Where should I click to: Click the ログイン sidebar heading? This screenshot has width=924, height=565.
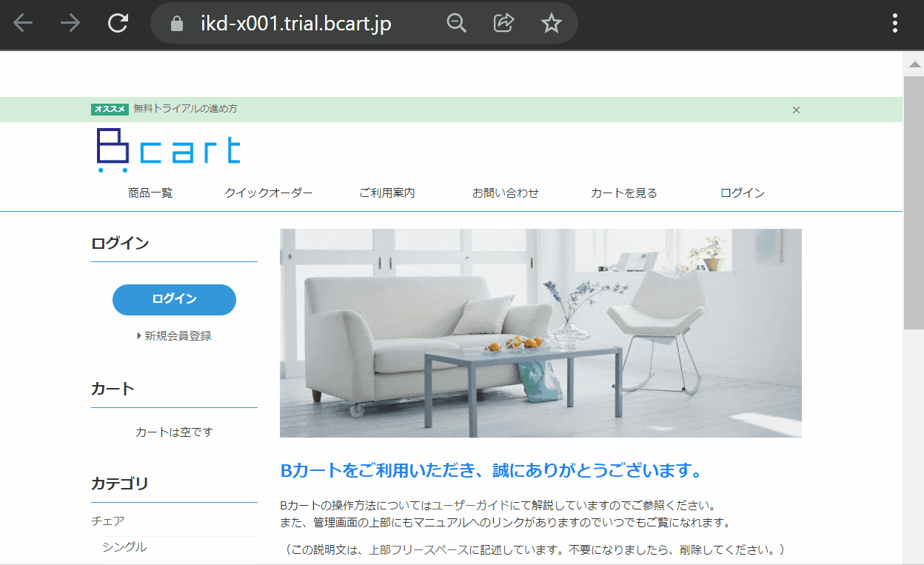point(120,243)
